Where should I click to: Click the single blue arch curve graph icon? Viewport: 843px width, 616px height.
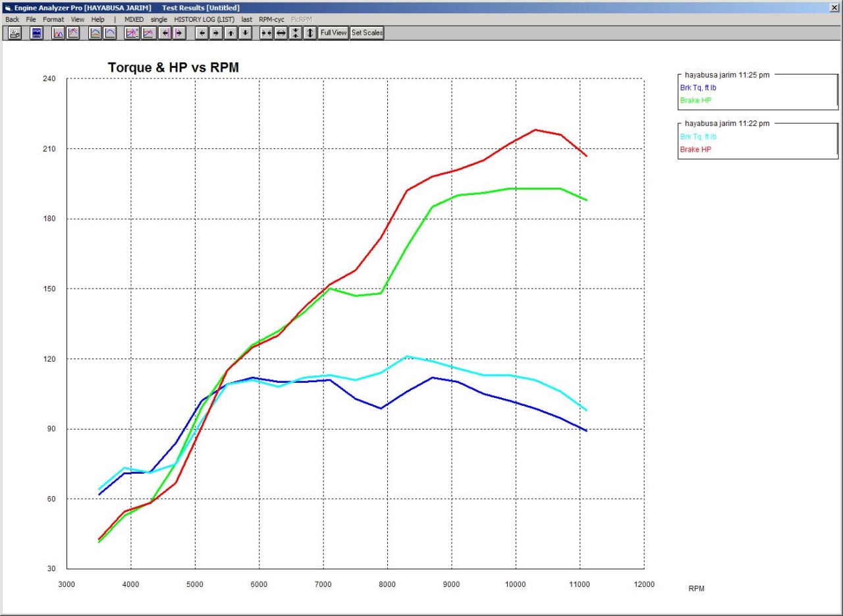pos(110,33)
